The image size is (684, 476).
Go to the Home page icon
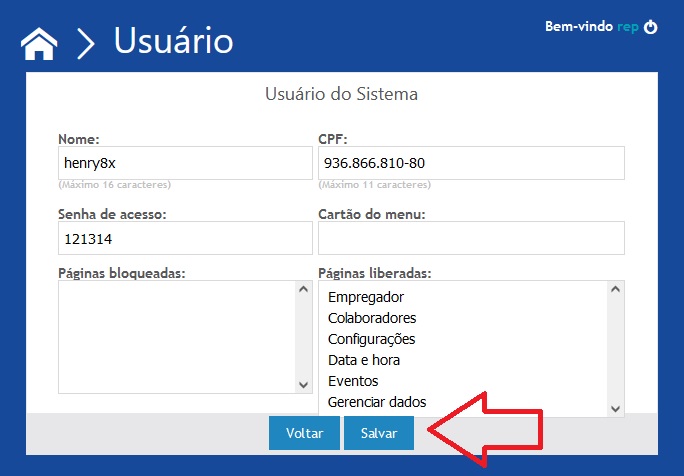[39, 44]
